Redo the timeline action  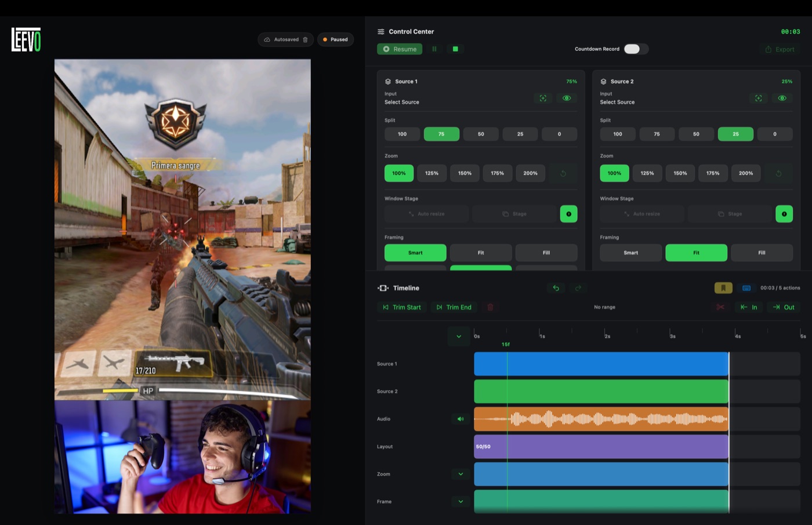click(x=578, y=288)
